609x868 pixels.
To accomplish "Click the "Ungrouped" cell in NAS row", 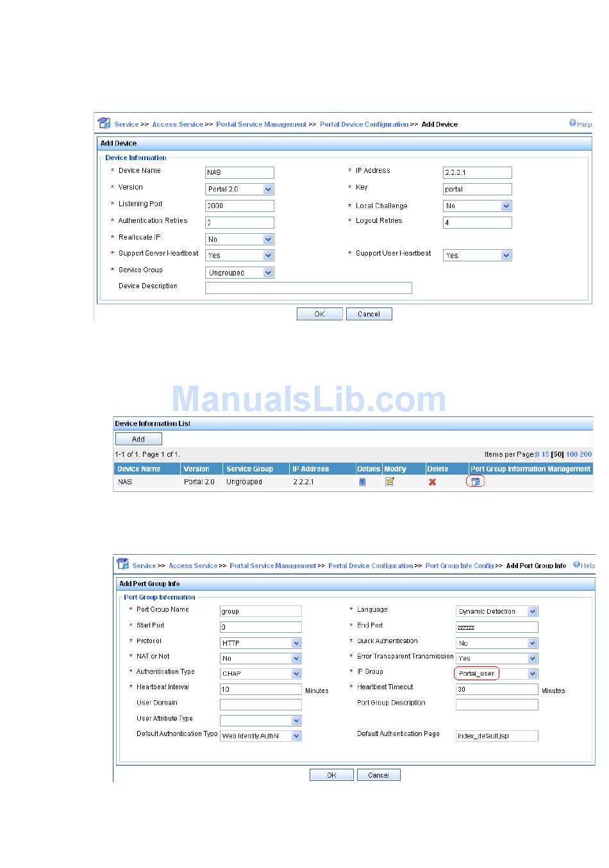I will pos(244,482).
